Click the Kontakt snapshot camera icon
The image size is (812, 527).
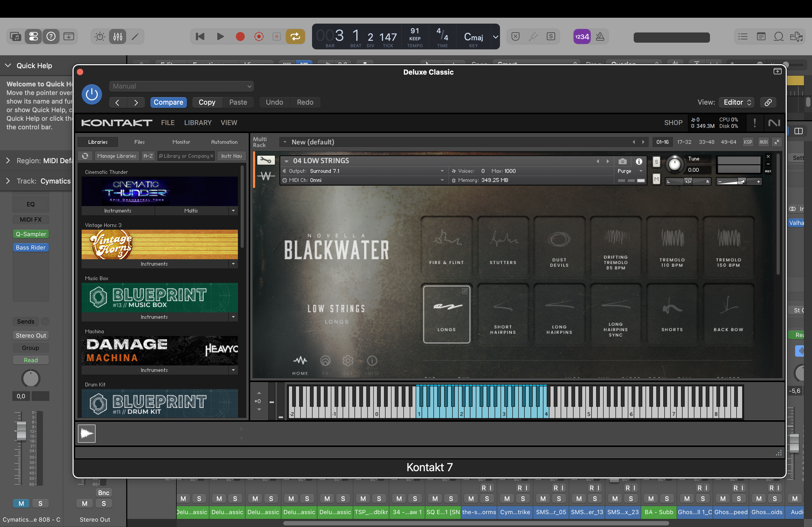623,161
